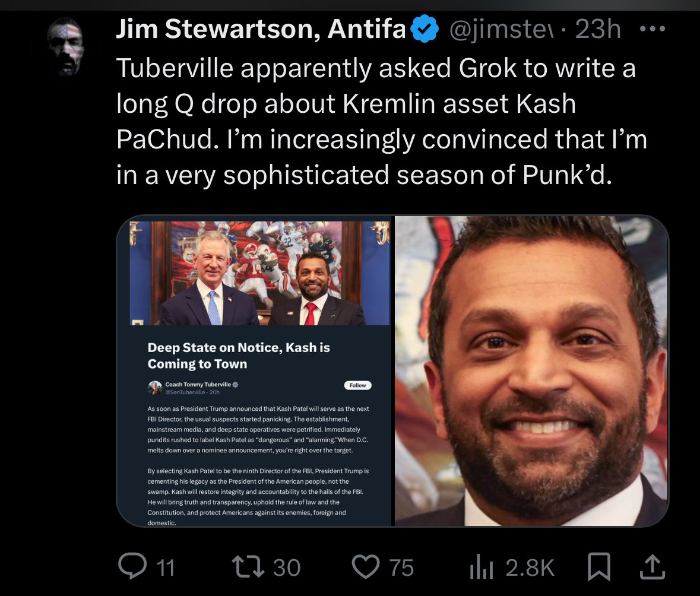The height and width of the screenshot is (596, 700).
Task: Open the @jimstev handle link
Action: click(x=501, y=30)
